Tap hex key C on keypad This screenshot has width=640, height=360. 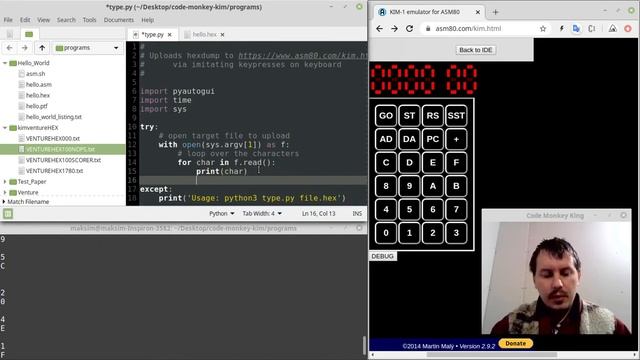pyautogui.click(x=386, y=162)
